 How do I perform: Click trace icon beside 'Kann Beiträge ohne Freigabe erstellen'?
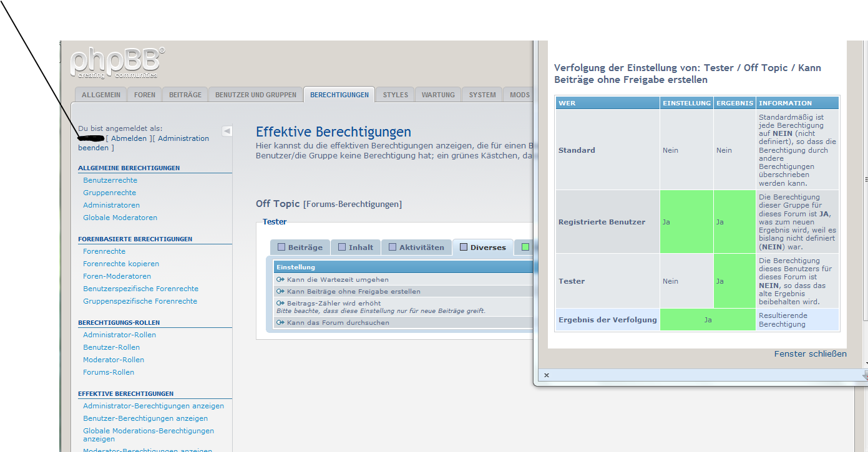point(281,291)
